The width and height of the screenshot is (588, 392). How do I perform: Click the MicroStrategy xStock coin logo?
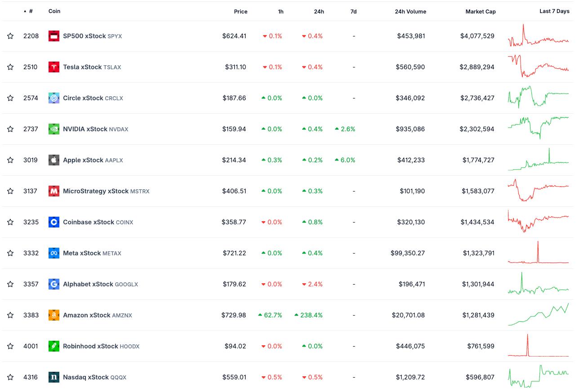point(54,191)
